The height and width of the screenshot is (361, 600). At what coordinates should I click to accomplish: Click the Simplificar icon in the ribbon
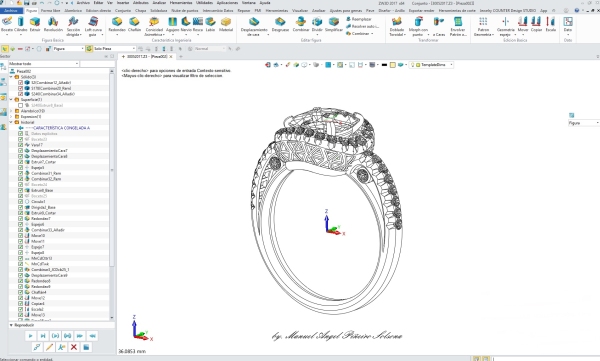334,23
